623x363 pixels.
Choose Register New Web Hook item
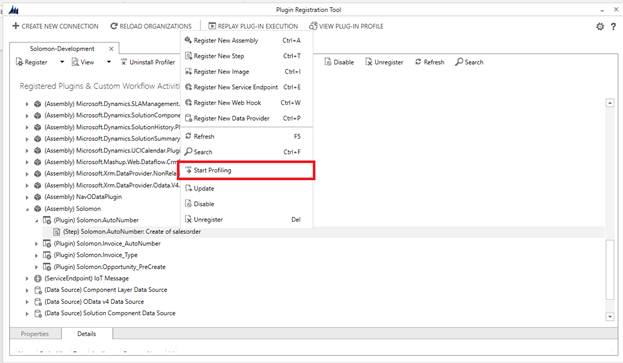click(x=246, y=102)
